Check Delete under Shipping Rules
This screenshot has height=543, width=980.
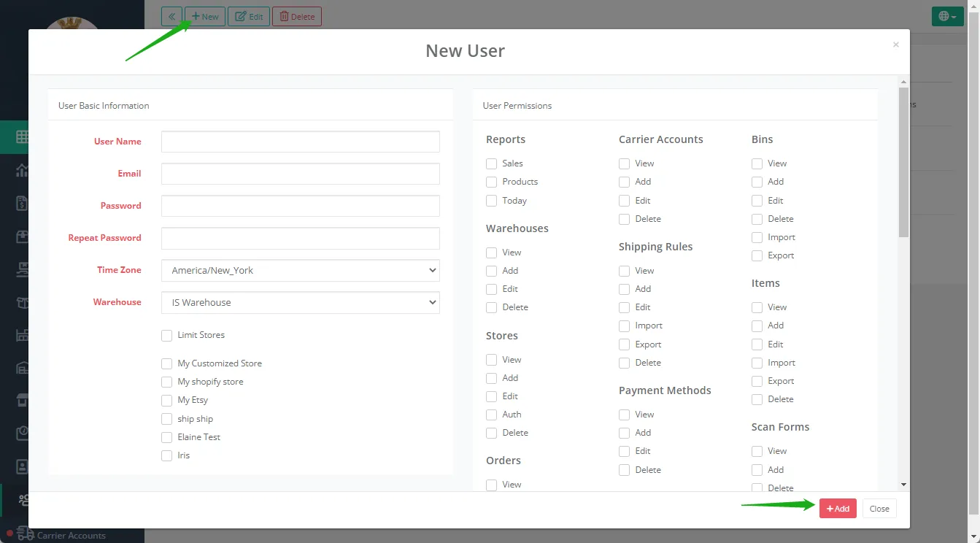(x=625, y=363)
